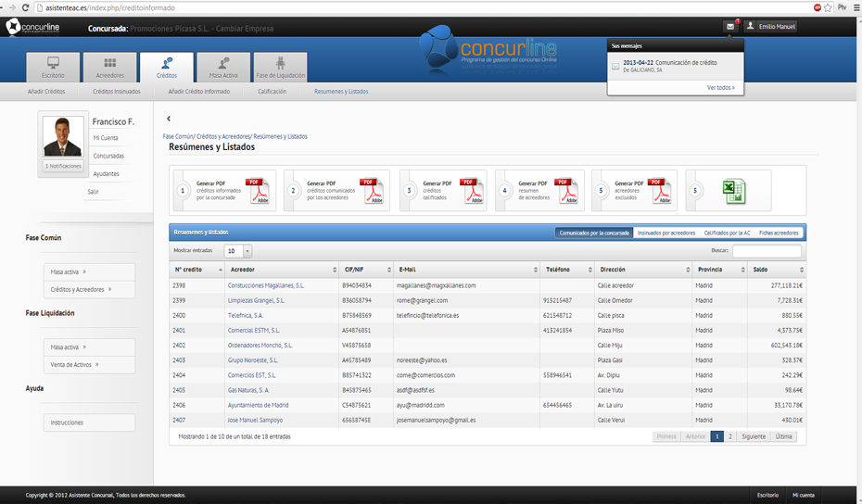Switch to Insinuados por acreedores tab

666,233
